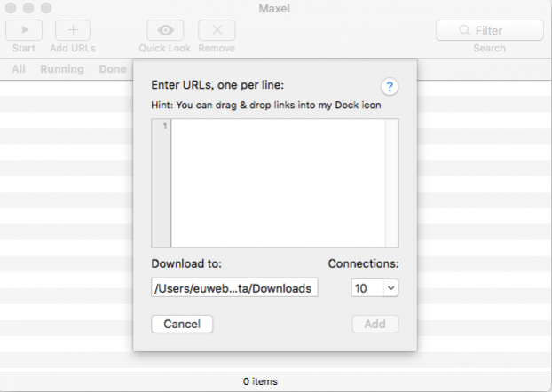
Task: Click the 'Connections:' label
Action: (x=363, y=263)
